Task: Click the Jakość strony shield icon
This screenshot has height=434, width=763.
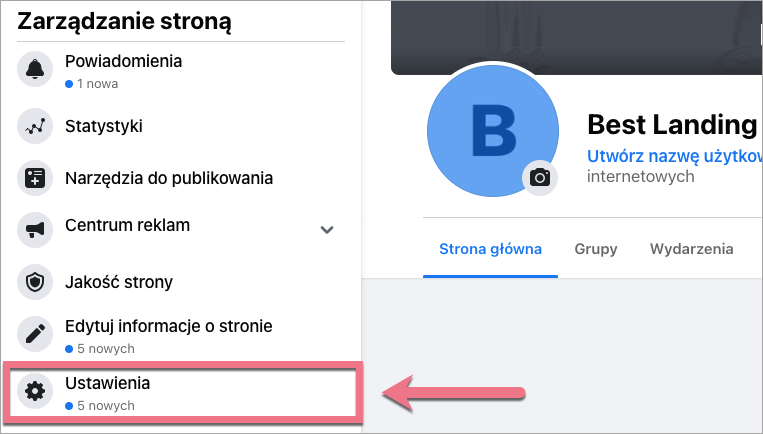Action: coord(34,283)
